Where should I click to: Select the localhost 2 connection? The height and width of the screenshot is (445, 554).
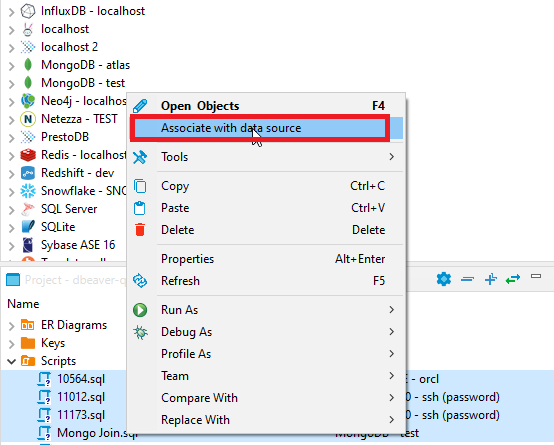[x=69, y=47]
